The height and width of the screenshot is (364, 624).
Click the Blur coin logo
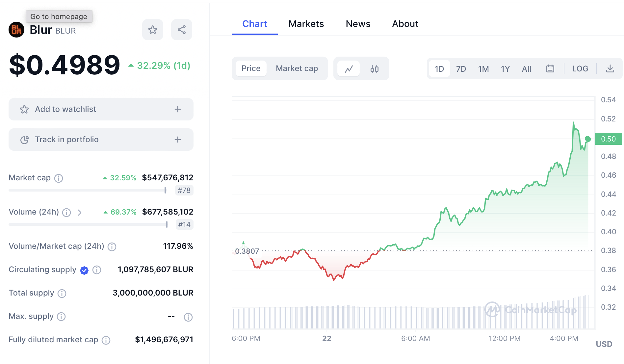point(16,30)
